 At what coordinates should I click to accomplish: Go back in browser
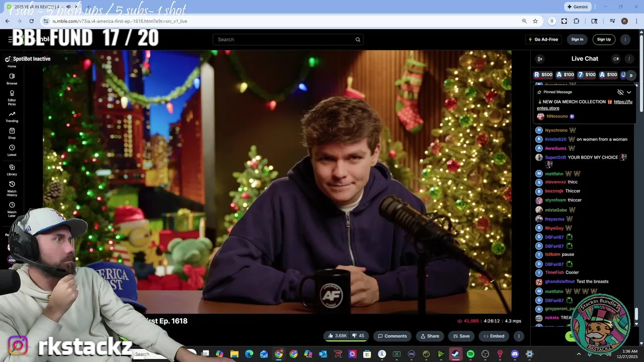click(7, 21)
